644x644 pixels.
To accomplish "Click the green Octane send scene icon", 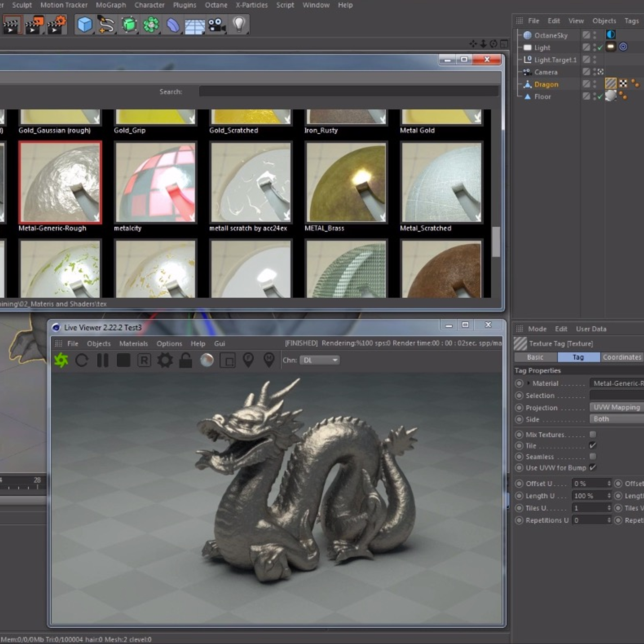I will (61, 360).
